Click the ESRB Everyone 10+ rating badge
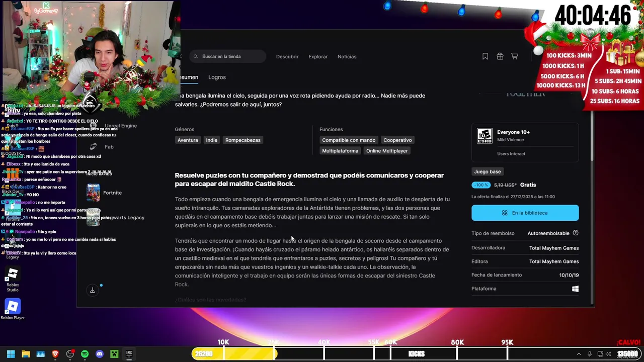644x362 pixels. coord(485,136)
